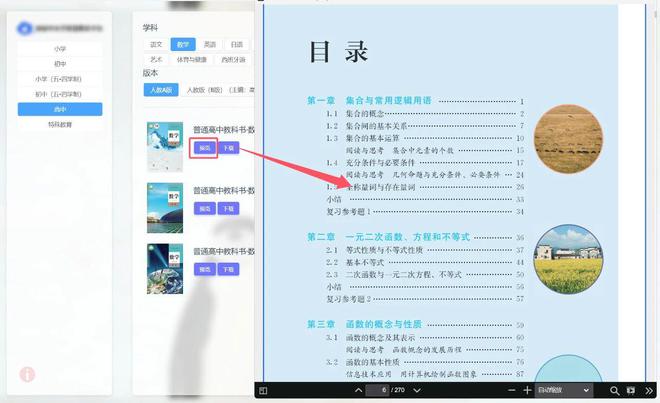The height and width of the screenshot is (403, 660).
Task: Open the snowy mountain math textbook cover thumbnail
Action: [x=165, y=147]
